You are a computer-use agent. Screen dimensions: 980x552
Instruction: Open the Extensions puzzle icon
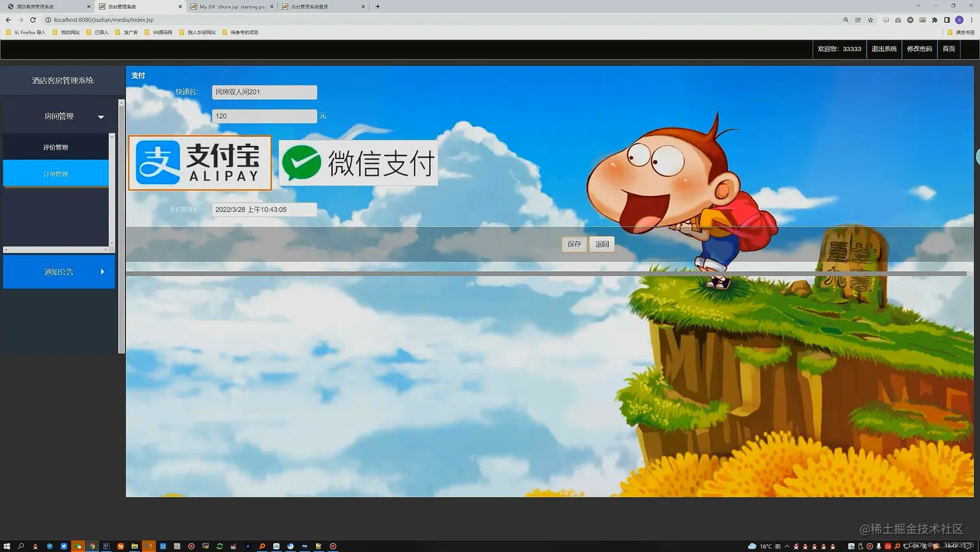click(935, 20)
